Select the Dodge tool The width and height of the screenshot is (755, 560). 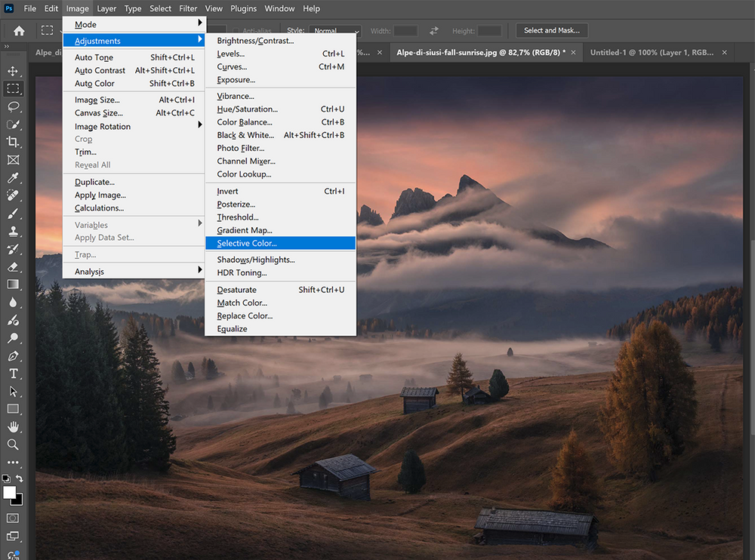13,320
